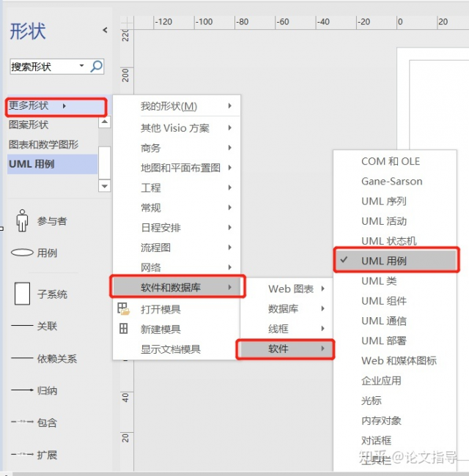Select the 用例 ellipse shape icon
The width and height of the screenshot is (469, 476).
(x=22, y=252)
